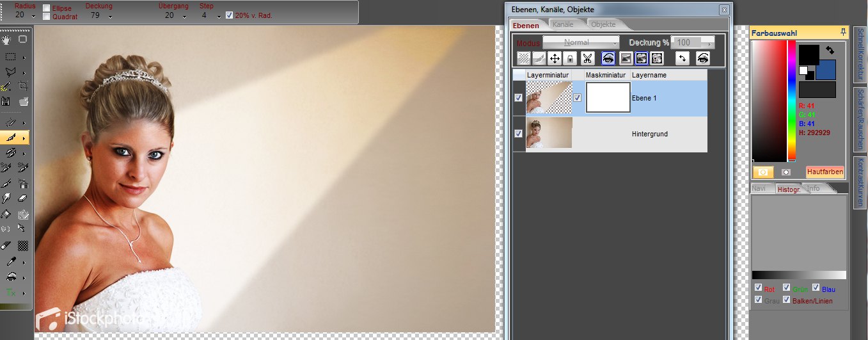
Task: Select the green Tx text tool
Action: click(x=10, y=293)
